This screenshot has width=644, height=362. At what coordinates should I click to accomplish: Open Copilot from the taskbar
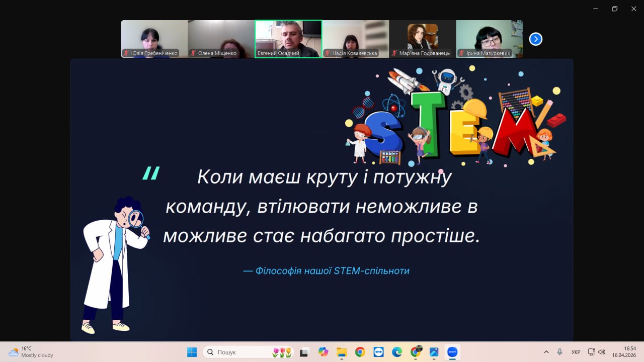coord(323,352)
